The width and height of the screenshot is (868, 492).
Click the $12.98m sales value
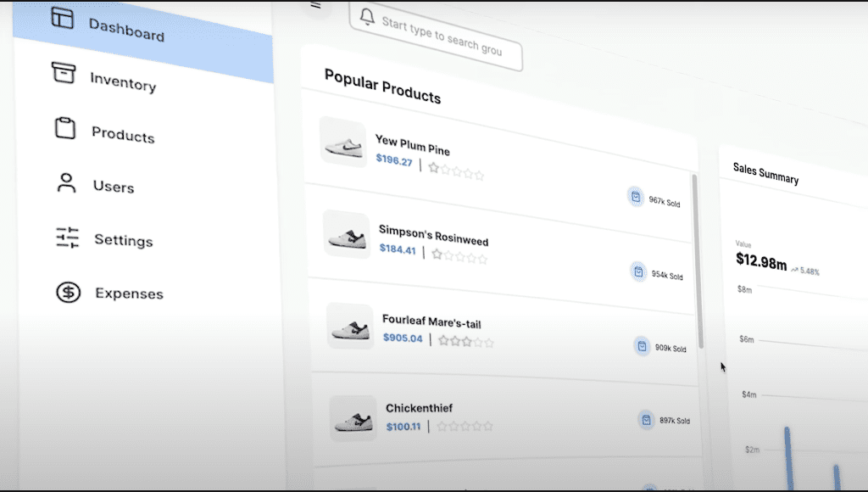click(761, 260)
